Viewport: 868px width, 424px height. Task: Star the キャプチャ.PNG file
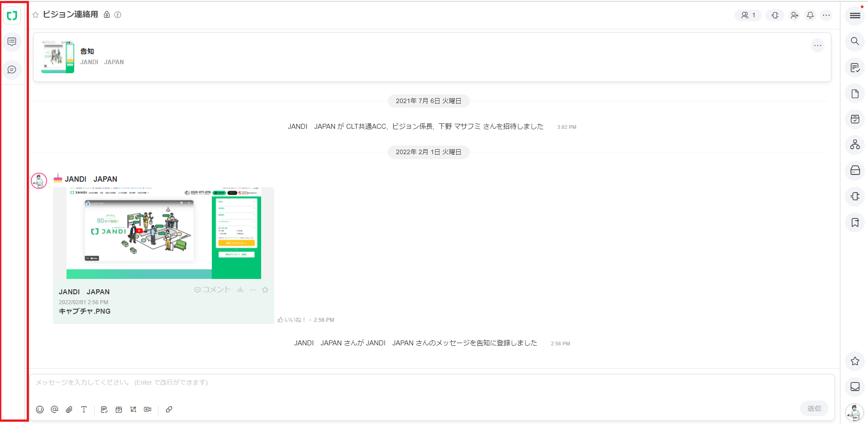coord(265,290)
